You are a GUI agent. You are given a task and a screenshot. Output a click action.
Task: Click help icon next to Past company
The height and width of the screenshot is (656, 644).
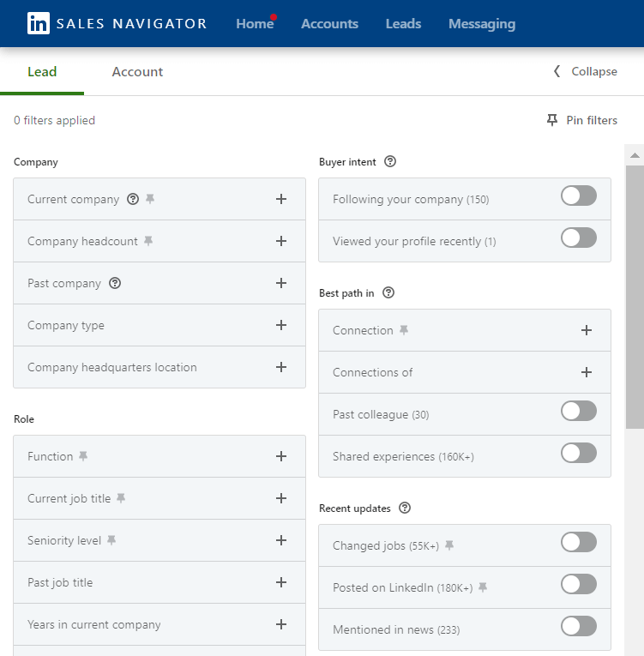115,283
